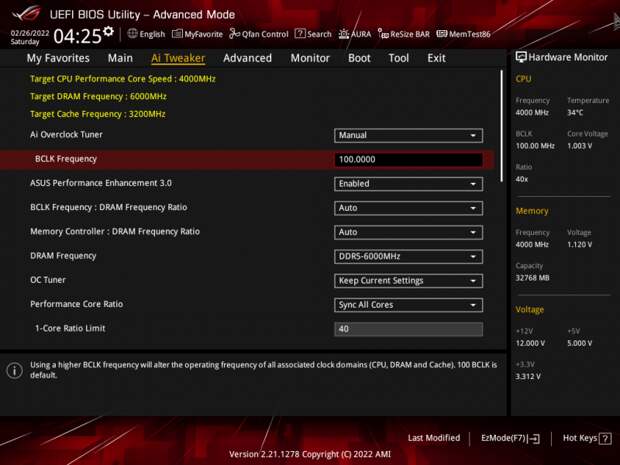The width and height of the screenshot is (620, 465).
Task: Open the Monitor tab
Action: (310, 58)
